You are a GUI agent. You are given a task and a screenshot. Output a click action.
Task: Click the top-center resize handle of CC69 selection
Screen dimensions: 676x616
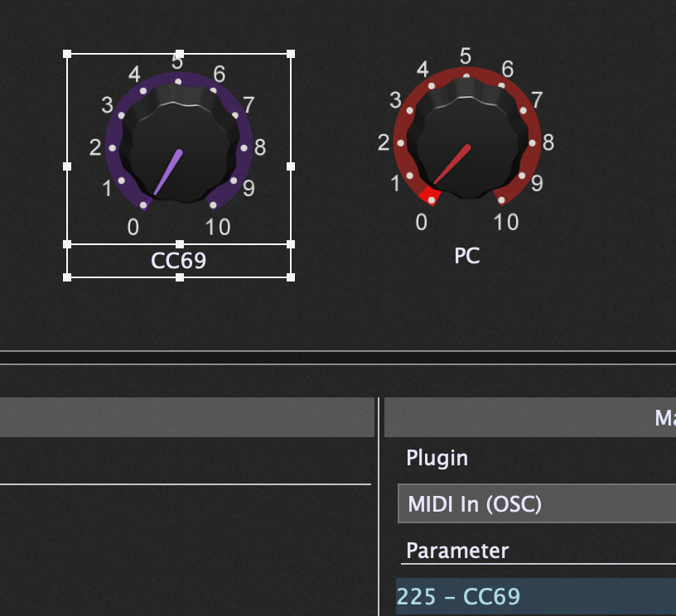coord(179,54)
